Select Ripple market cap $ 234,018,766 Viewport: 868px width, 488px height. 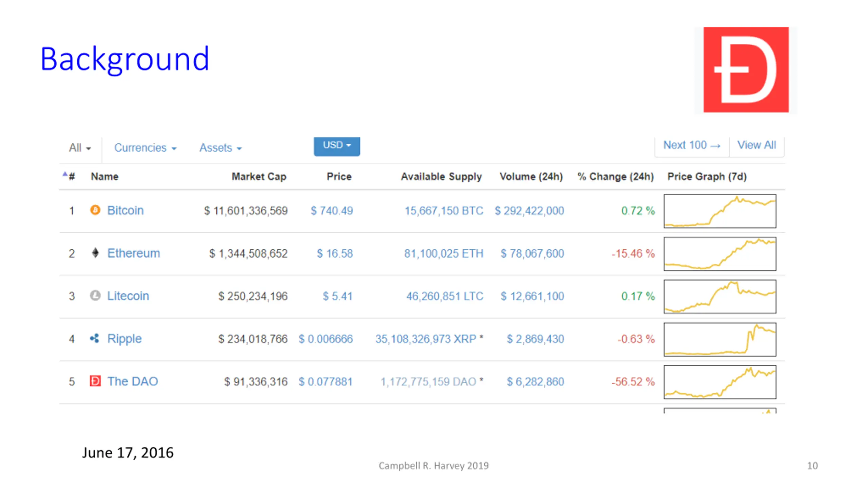tap(253, 339)
